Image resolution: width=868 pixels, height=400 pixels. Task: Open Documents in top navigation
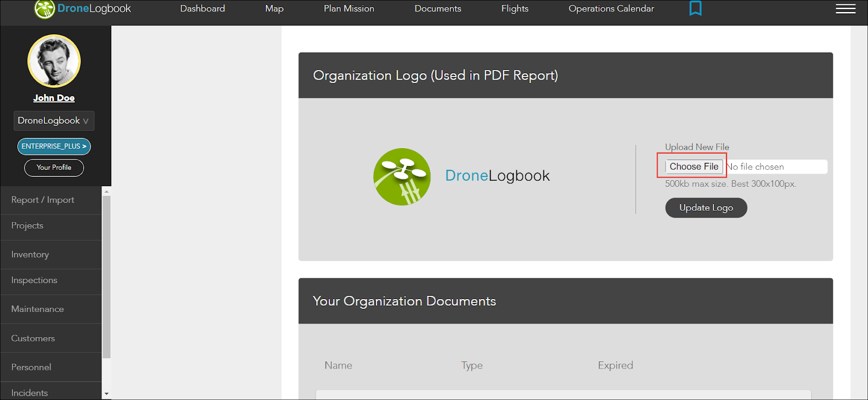click(438, 9)
